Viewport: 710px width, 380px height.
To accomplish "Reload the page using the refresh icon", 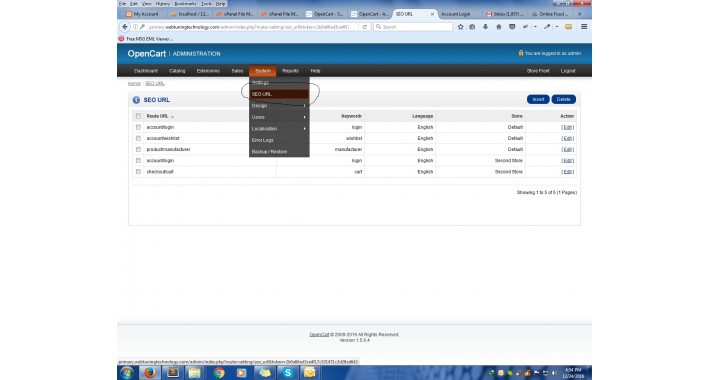I will pyautogui.click(x=365, y=27).
